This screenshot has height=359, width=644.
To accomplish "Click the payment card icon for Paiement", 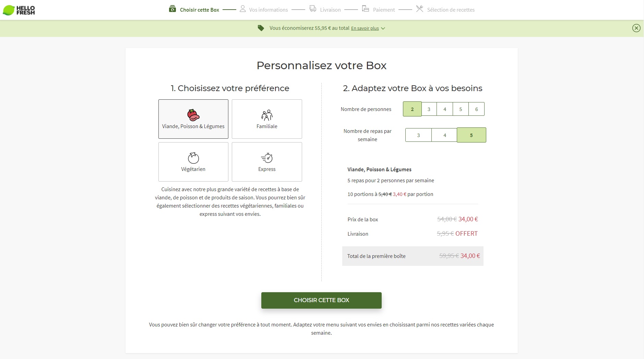I will [x=366, y=9].
